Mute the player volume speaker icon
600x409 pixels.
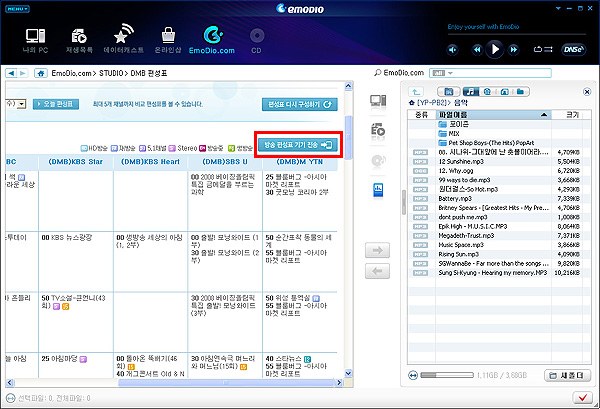(453, 50)
